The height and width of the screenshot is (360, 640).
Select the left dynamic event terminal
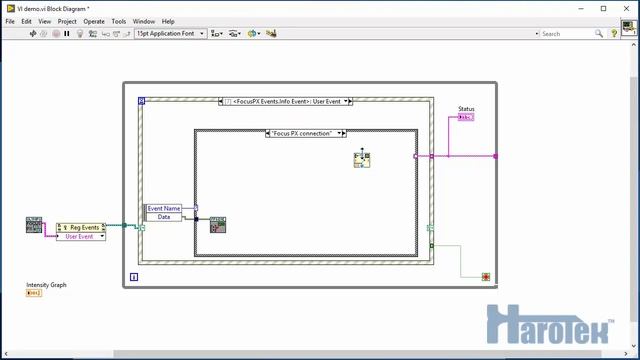click(x=142, y=228)
